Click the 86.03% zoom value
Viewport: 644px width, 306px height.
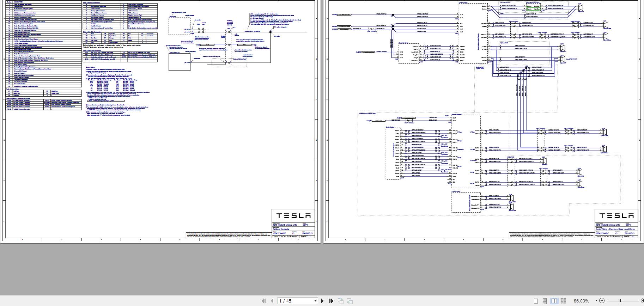[x=581, y=301]
